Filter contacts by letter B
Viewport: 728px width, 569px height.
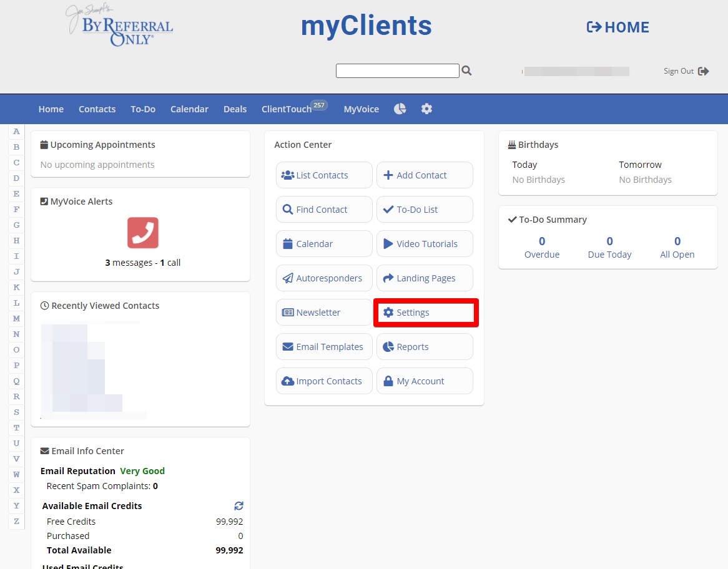[16, 147]
